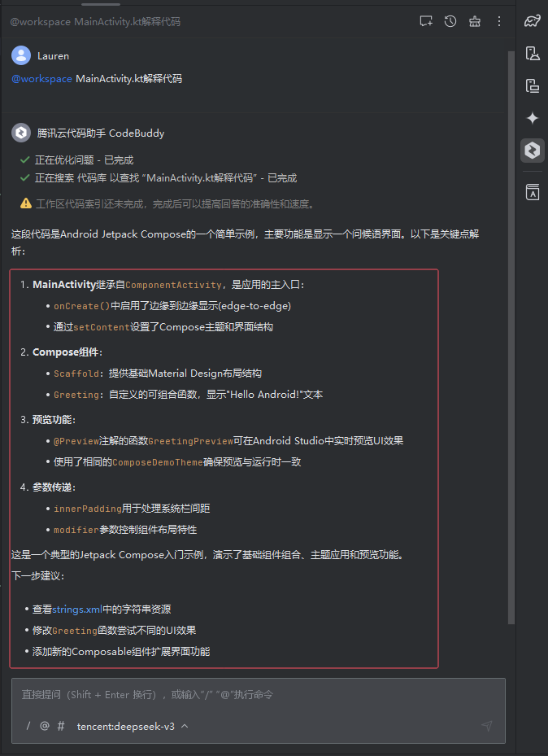
Task: Click the '参数传递' heading
Action: [x=52, y=487]
